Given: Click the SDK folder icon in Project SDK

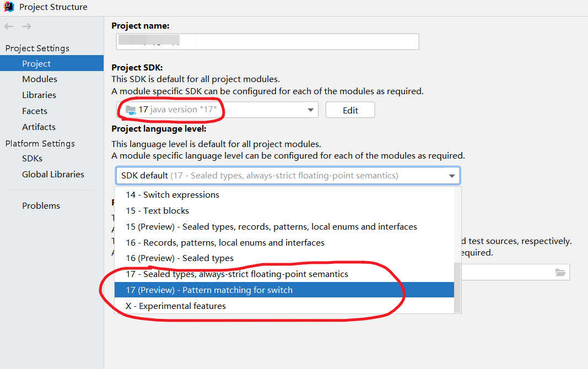Looking at the screenshot, I should click(x=131, y=110).
